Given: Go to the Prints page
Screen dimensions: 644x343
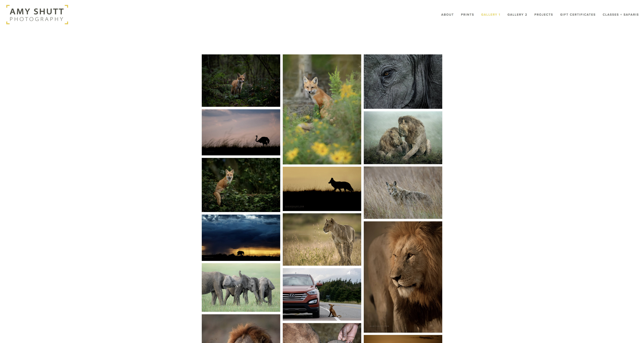Looking at the screenshot, I should (467, 15).
